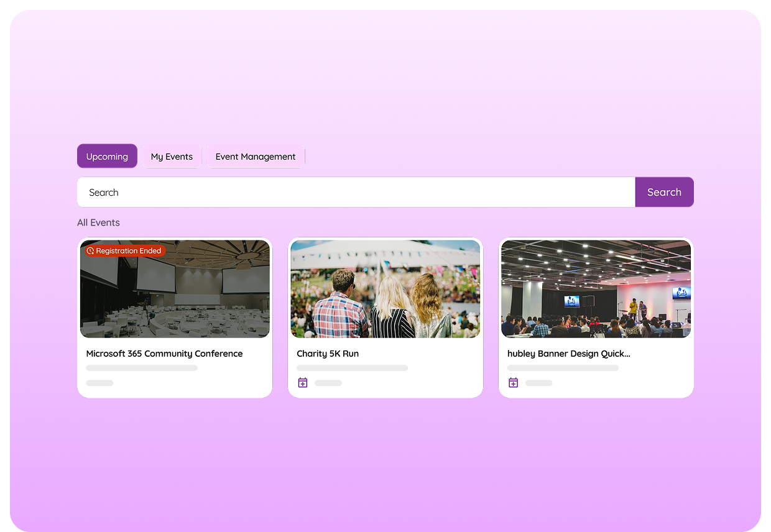Image resolution: width=771 pixels, height=532 pixels.
Task: Click into the Search input field
Action: tap(356, 192)
